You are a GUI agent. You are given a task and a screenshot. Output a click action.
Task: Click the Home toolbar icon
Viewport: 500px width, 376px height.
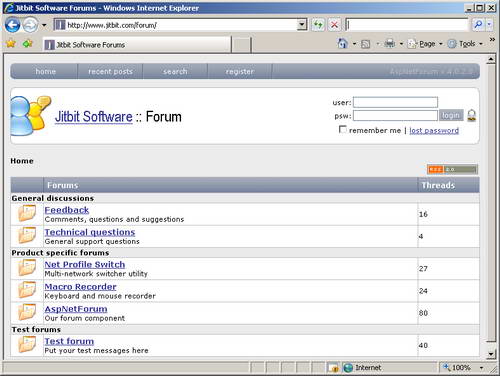click(342, 43)
